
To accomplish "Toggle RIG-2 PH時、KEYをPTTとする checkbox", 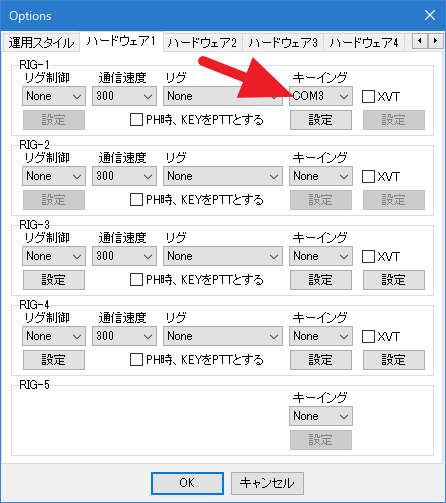I will coord(136,200).
